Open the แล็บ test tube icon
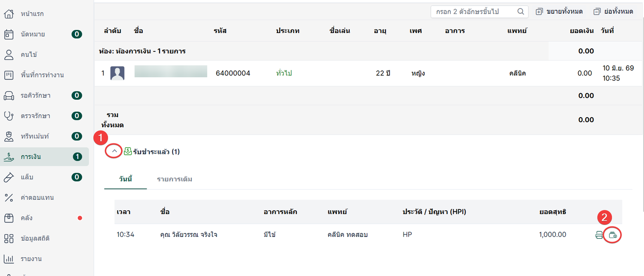644x276 pixels. point(9,177)
